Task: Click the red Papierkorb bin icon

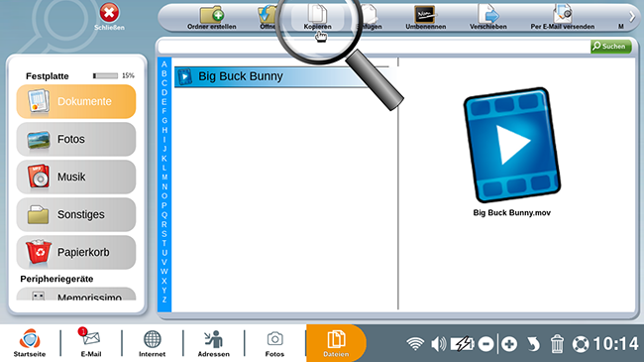Action: point(39,252)
